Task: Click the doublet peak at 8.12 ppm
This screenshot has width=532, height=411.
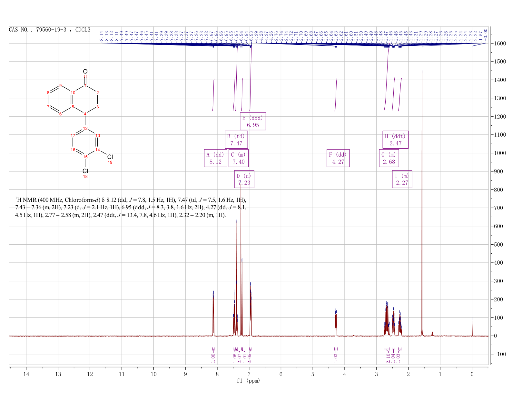Action: coord(213,314)
